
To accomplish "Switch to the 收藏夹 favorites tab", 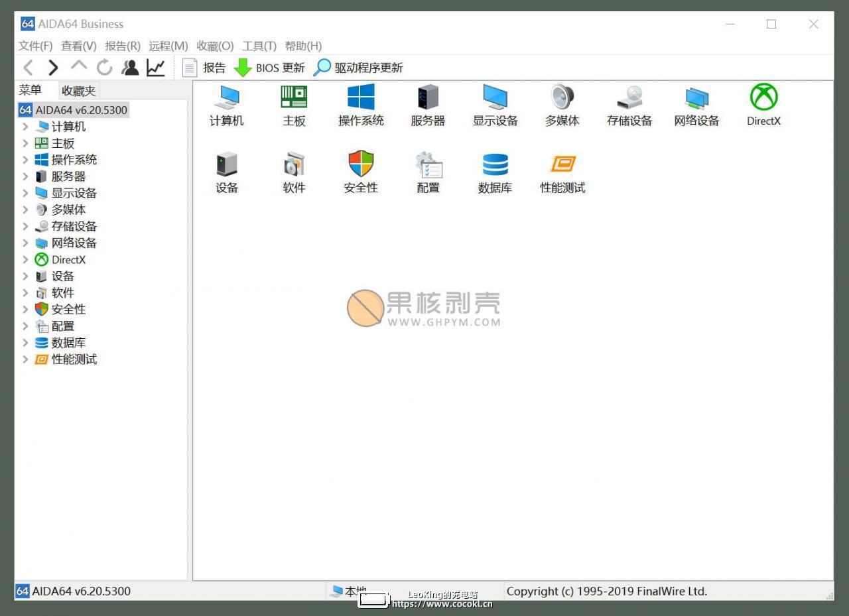I will tap(78, 91).
